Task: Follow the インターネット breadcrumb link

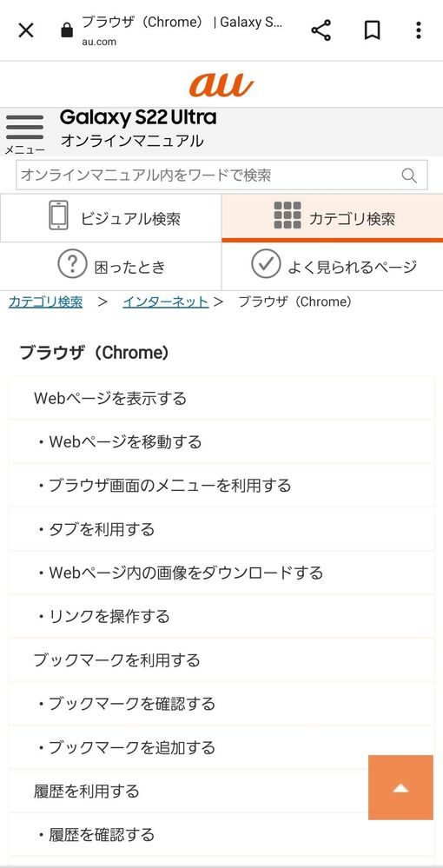Action: coord(166,302)
